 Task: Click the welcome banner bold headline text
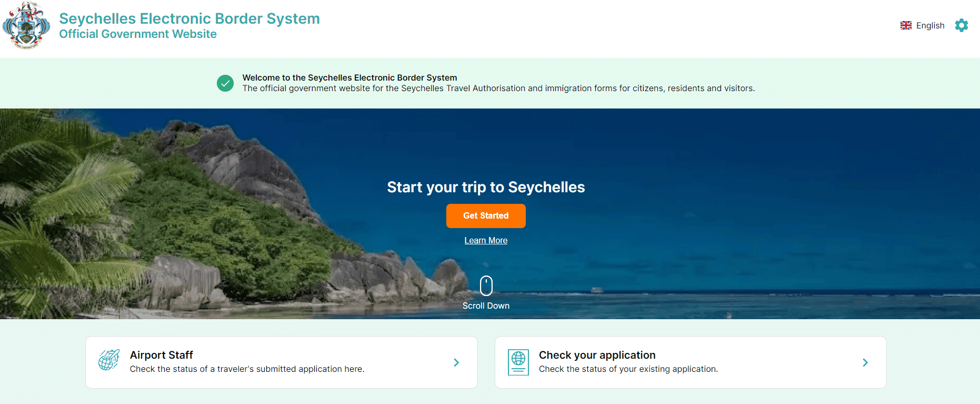349,77
